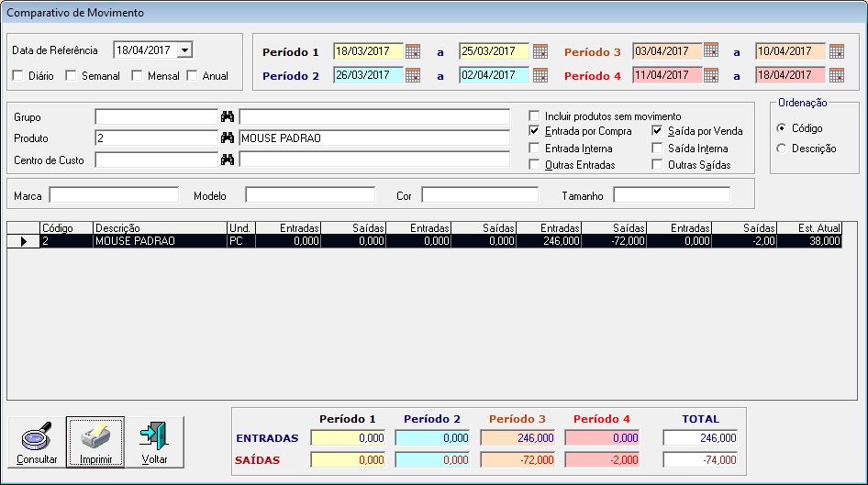Select Descrição ordering radio button
Image resolution: width=868 pixels, height=485 pixels.
(x=781, y=149)
